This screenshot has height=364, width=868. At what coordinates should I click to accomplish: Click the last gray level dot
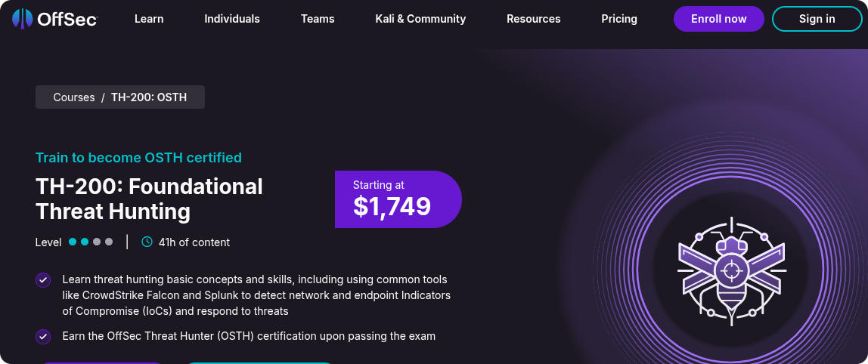coord(109,242)
